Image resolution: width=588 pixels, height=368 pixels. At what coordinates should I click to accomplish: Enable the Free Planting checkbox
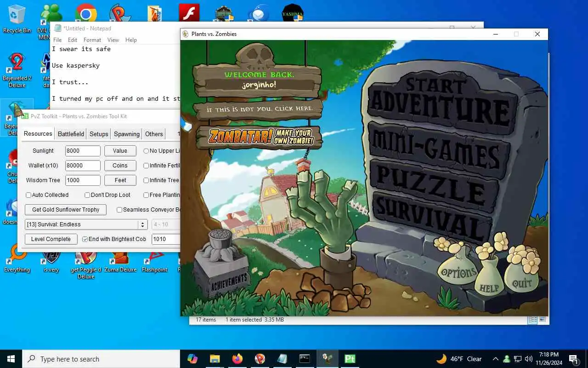146,195
